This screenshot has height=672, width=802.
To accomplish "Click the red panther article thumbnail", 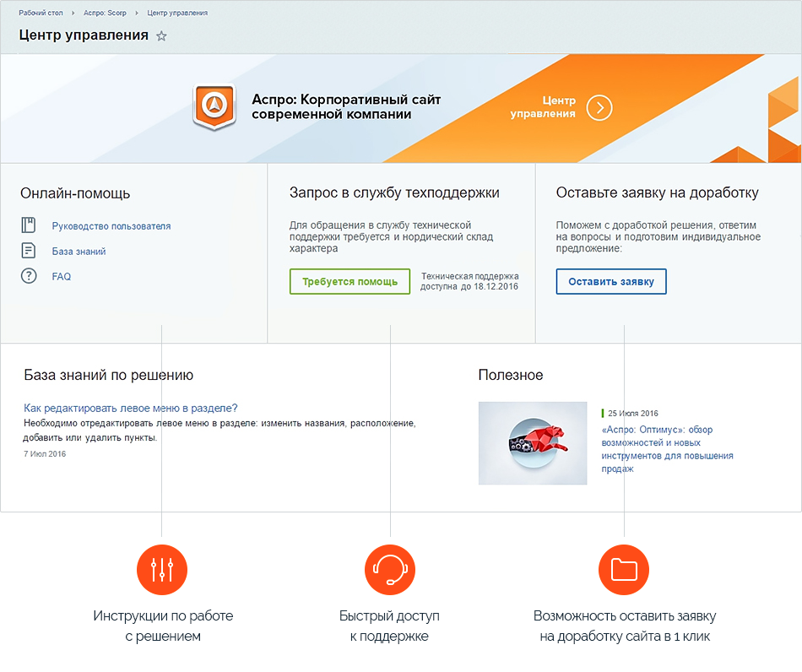I will pyautogui.click(x=532, y=443).
